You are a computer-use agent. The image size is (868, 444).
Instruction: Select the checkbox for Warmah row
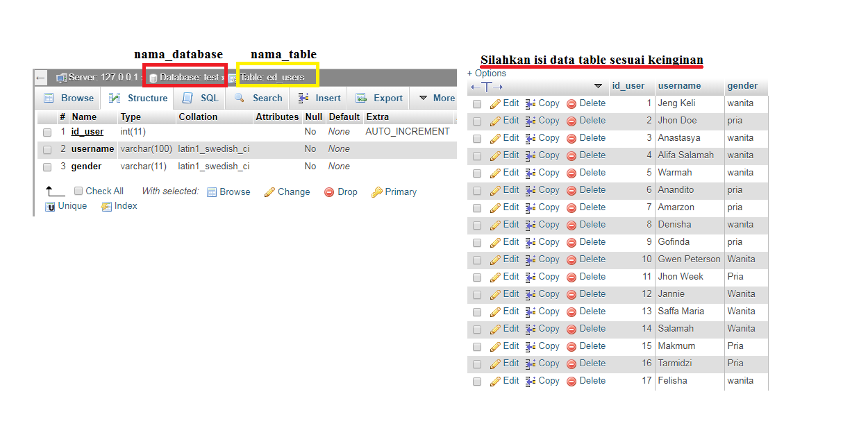[x=477, y=173]
